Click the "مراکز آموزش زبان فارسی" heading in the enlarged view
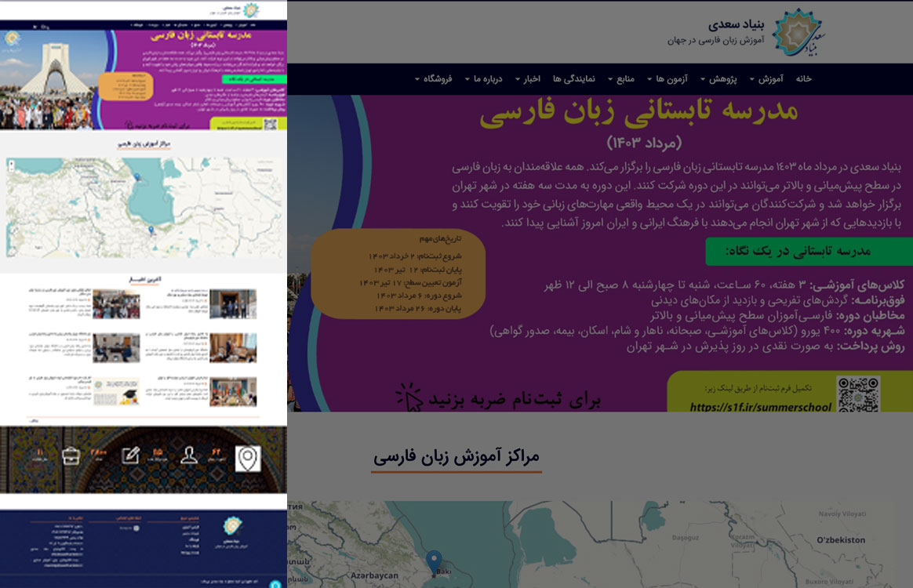This screenshot has width=913, height=588. click(456, 456)
